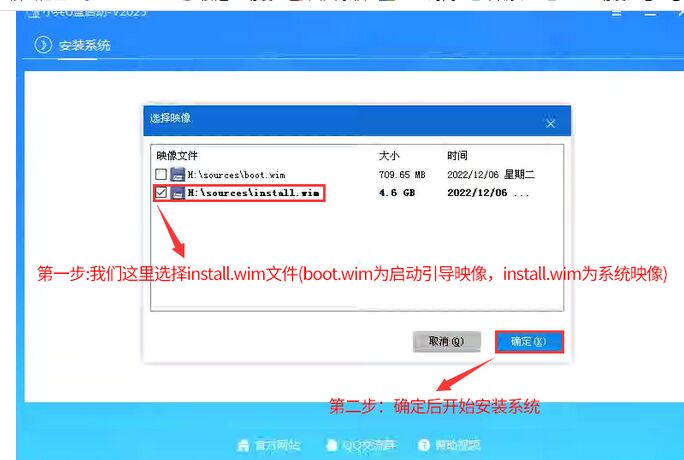Click the boot.wim disk image icon

pos(178,174)
